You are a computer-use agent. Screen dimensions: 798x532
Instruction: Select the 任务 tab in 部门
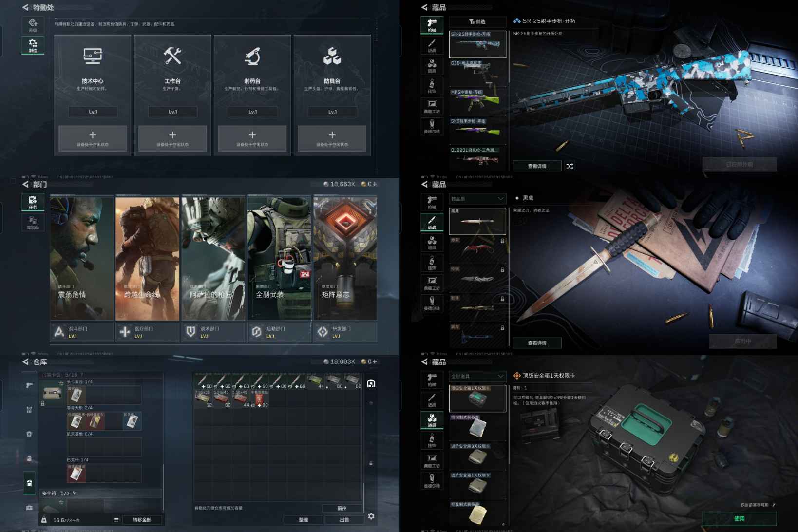coord(33,202)
